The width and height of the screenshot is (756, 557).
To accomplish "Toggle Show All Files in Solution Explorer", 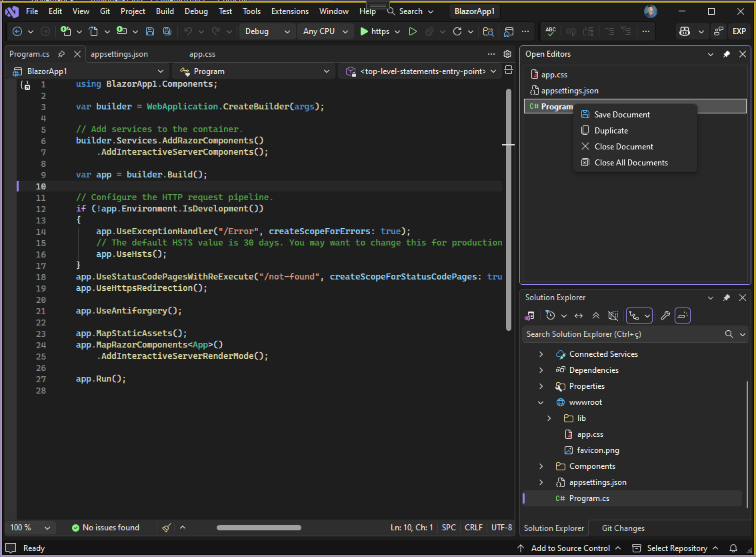I will 613,316.
